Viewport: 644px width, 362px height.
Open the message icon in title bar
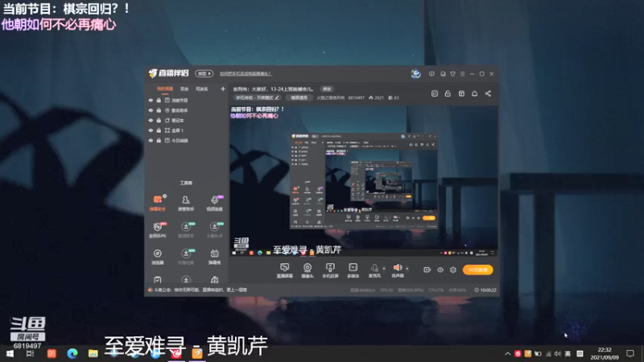[431, 74]
